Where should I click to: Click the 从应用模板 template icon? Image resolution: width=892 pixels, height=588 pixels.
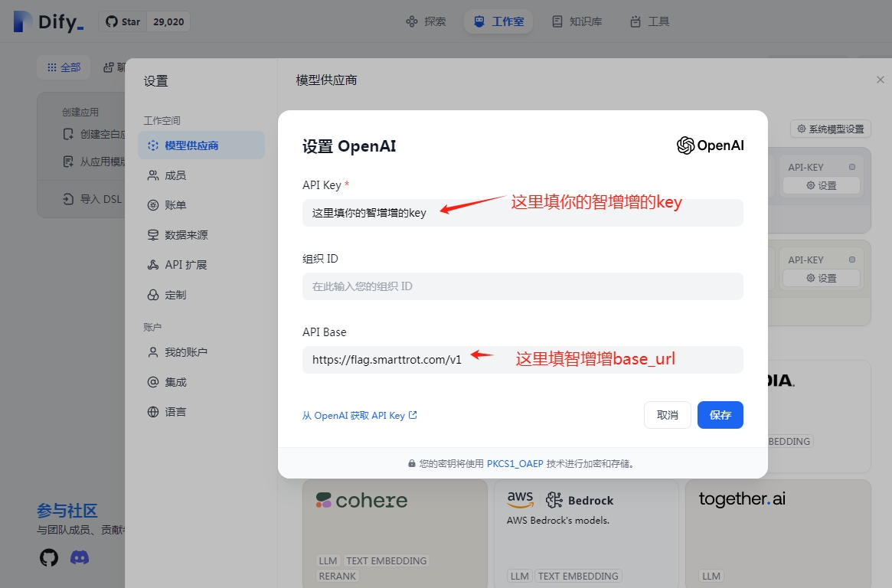[68, 162]
